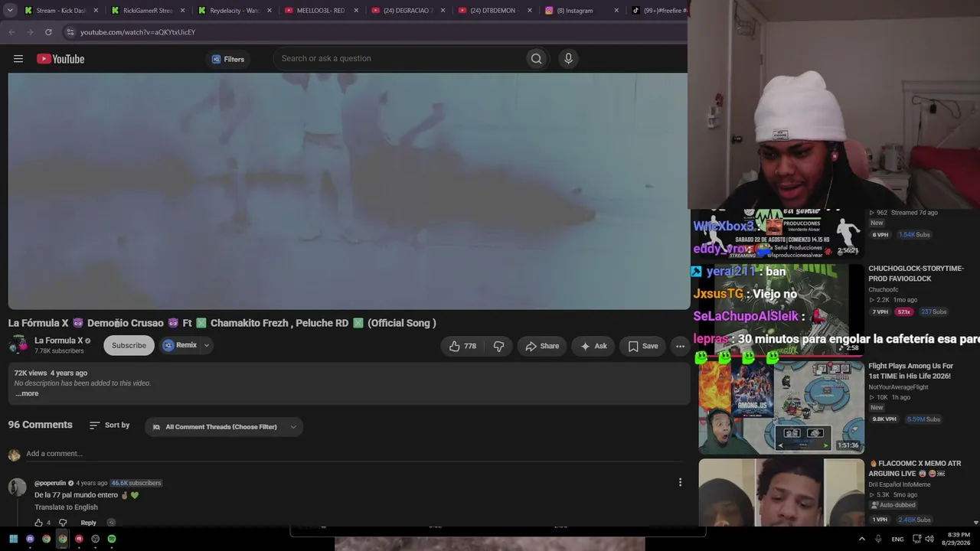
Task: Go back with the browser back arrow
Action: [x=11, y=32]
